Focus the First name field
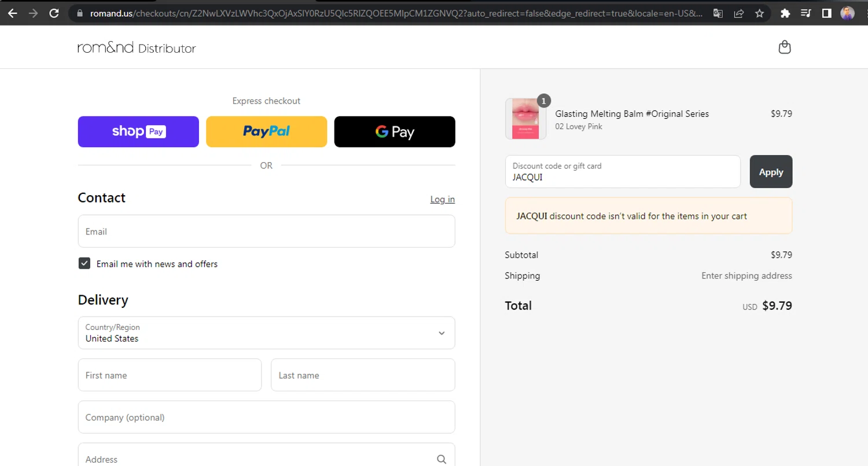 click(x=170, y=375)
